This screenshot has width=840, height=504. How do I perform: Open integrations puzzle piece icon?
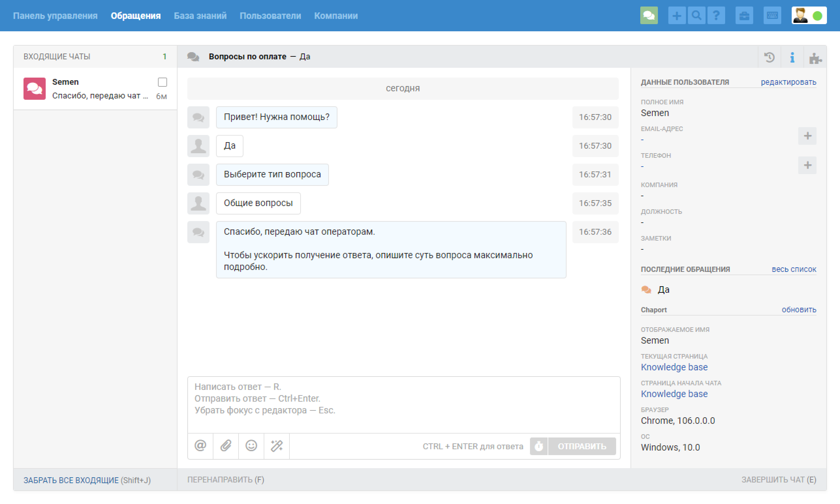815,58
